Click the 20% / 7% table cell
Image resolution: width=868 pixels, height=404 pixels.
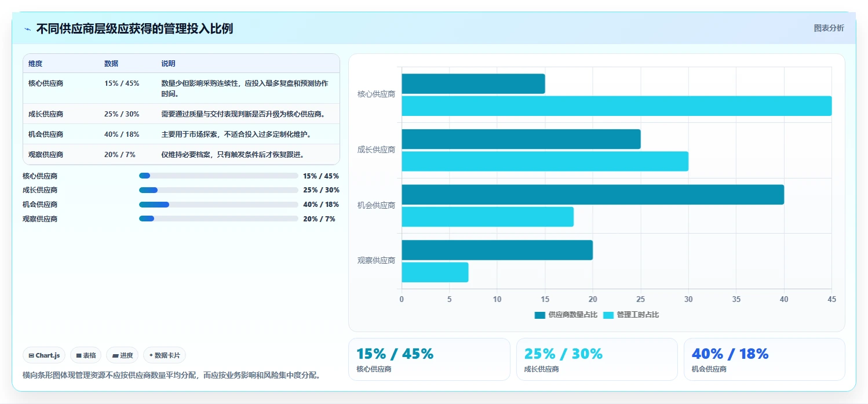tap(119, 155)
